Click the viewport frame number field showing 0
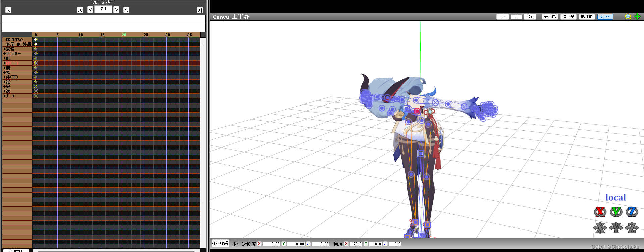 (516, 17)
